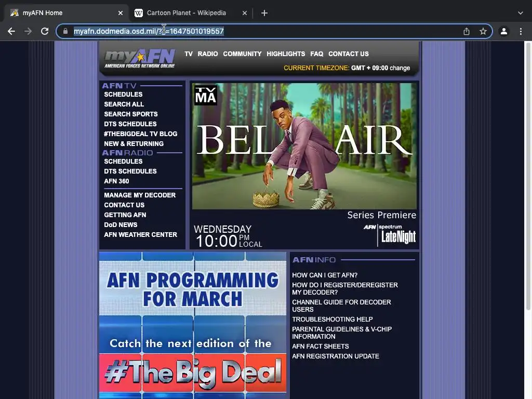Open HOW CAN I GET AFN?

click(325, 275)
